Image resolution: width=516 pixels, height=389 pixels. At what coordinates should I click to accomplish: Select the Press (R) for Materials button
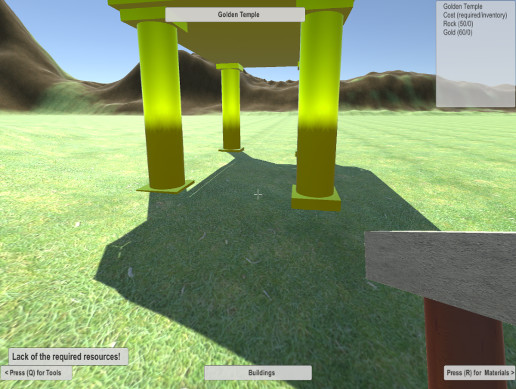pos(479,373)
